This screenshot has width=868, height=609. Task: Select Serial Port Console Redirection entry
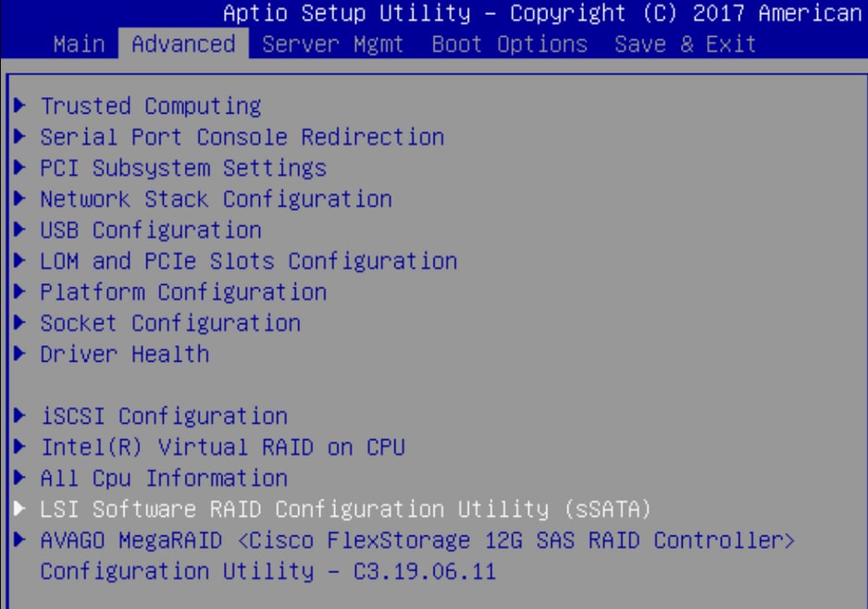point(242,137)
